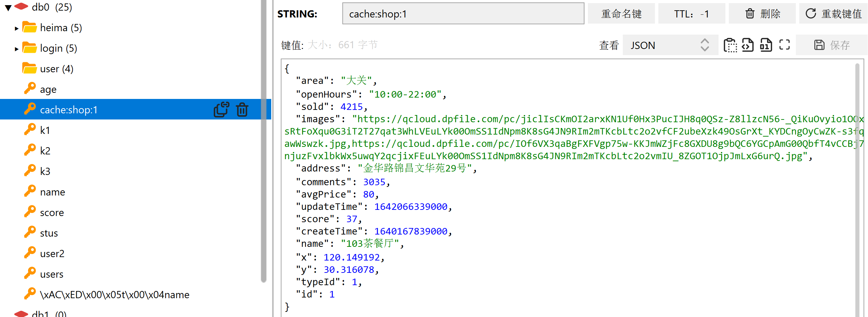Select the user2 key

(52, 254)
